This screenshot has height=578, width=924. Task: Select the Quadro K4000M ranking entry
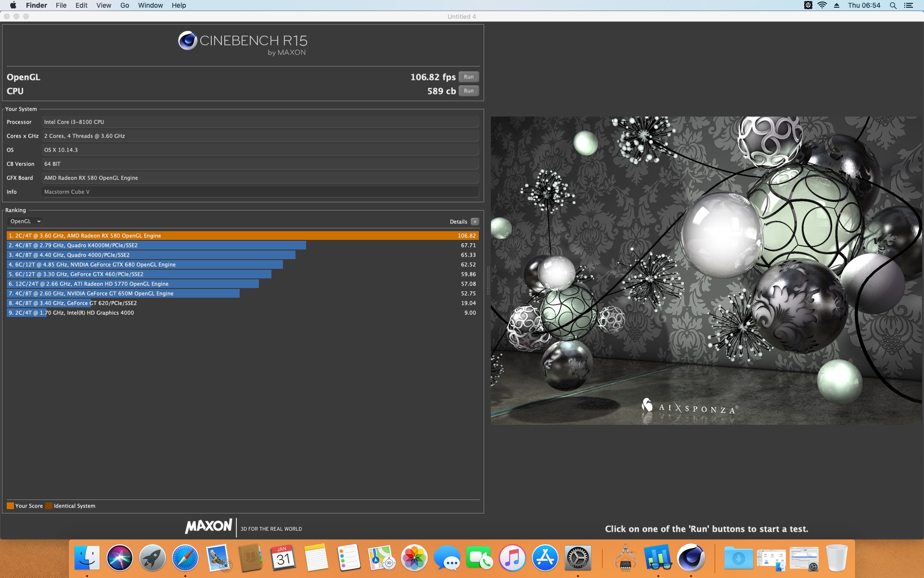(x=243, y=245)
